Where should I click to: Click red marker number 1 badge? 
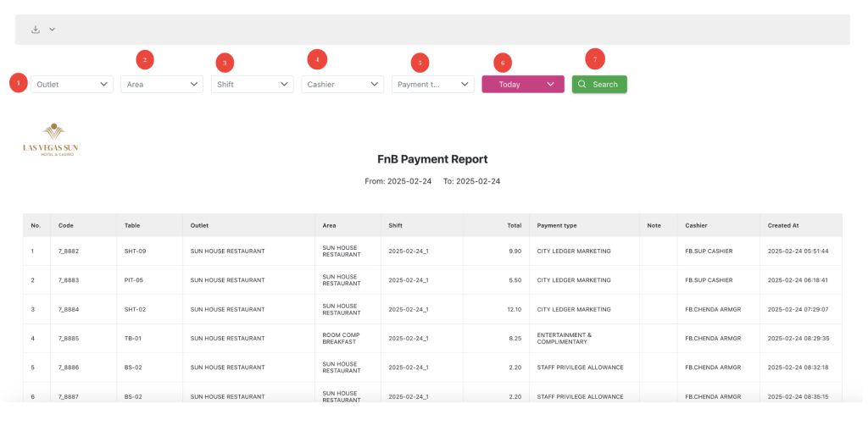point(18,83)
